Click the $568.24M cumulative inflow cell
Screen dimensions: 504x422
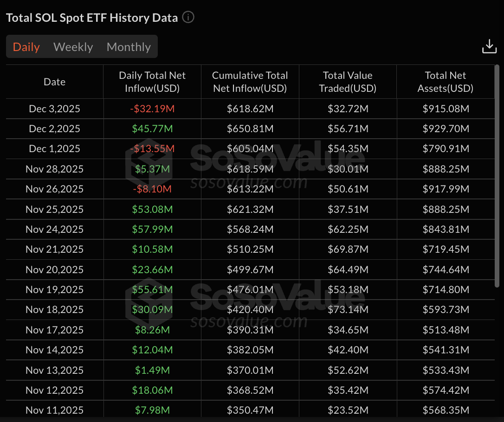click(250, 229)
